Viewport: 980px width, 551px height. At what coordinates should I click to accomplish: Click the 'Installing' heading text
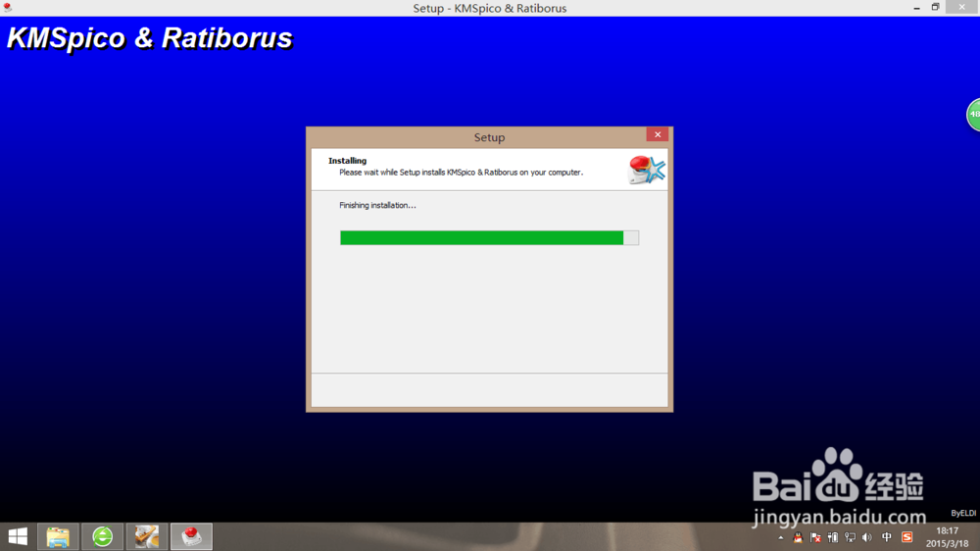(348, 161)
